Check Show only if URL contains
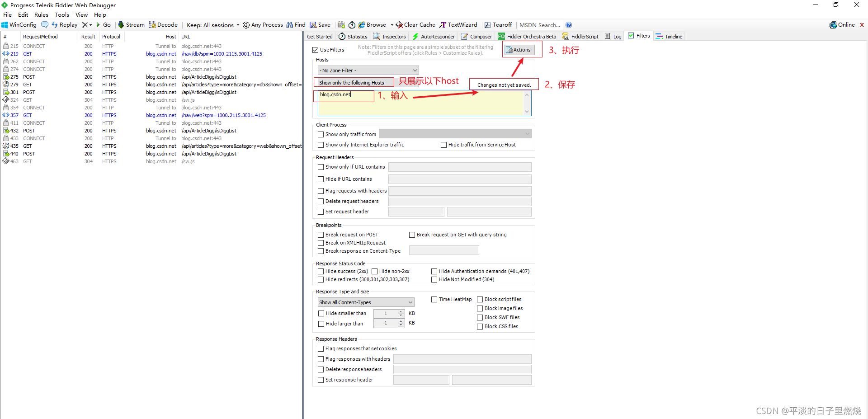Image resolution: width=868 pixels, height=419 pixels. 321,167
